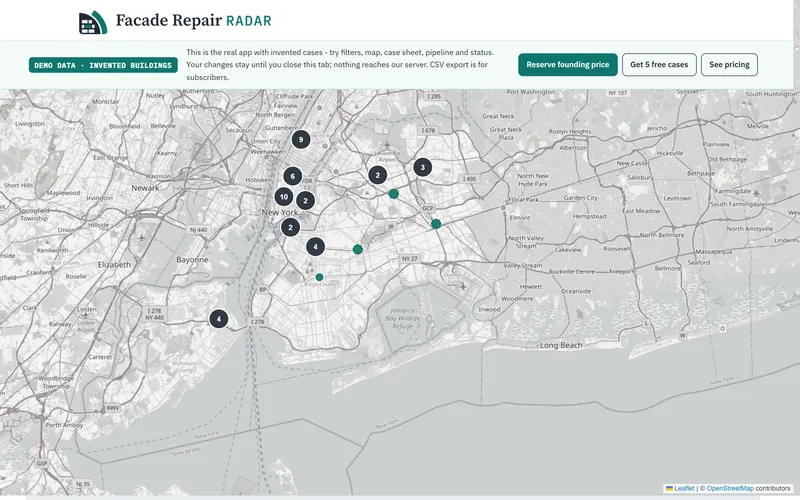Open cluster 2 just below New York label
The width and height of the screenshot is (800, 500).
click(x=290, y=227)
